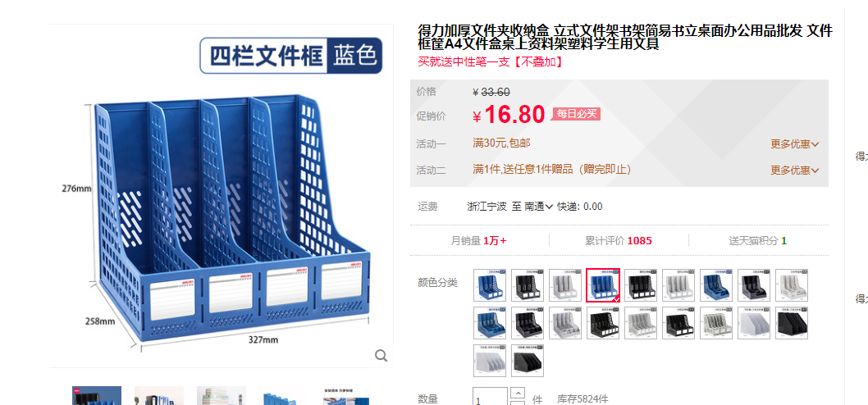Click 月销量 1万+ sales info
This screenshot has height=405, width=868.
click(479, 241)
